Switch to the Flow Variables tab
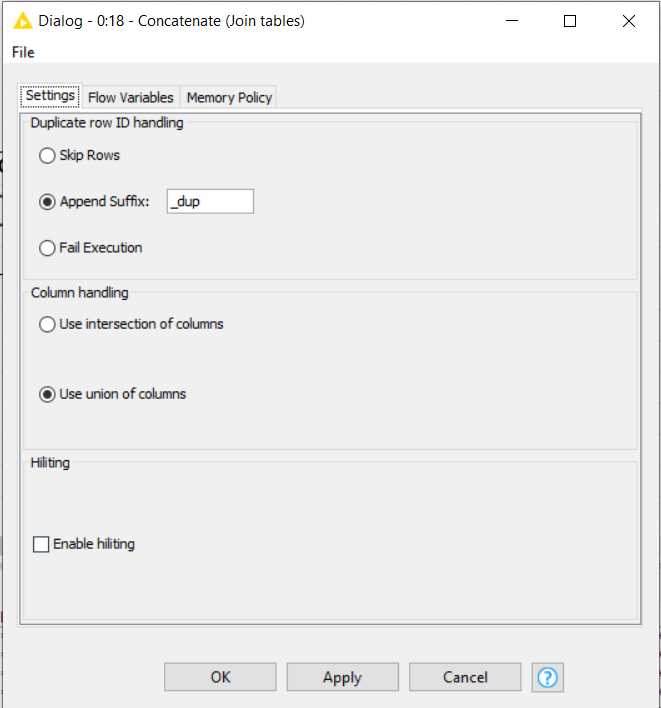Screen dimensions: 661x708 (x=130, y=97)
